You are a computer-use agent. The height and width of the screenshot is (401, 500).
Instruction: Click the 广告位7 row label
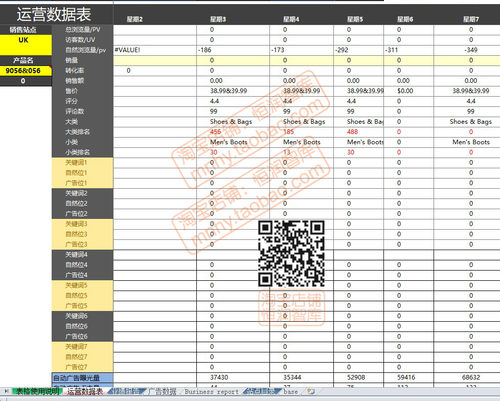click(83, 367)
